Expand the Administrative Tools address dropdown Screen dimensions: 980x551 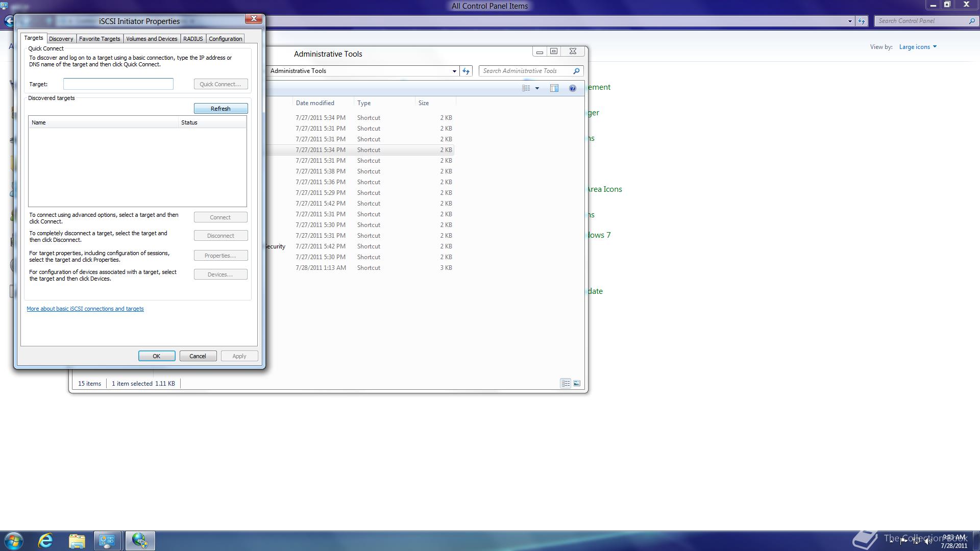point(454,71)
